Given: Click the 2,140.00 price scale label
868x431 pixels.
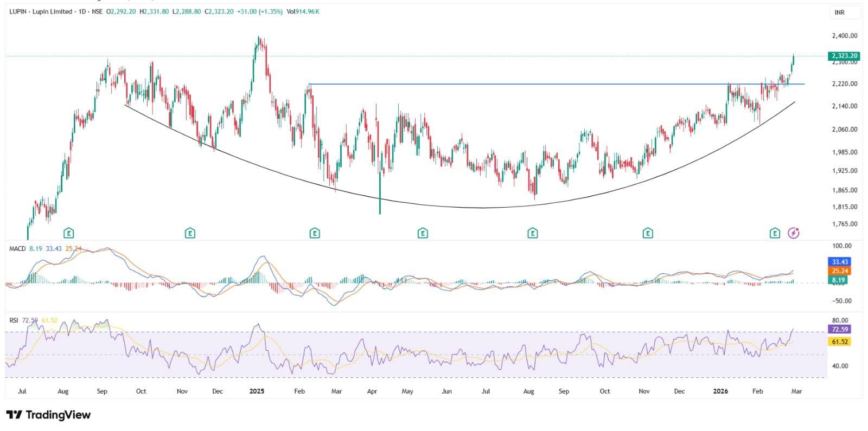Looking at the screenshot, I should click(x=844, y=106).
